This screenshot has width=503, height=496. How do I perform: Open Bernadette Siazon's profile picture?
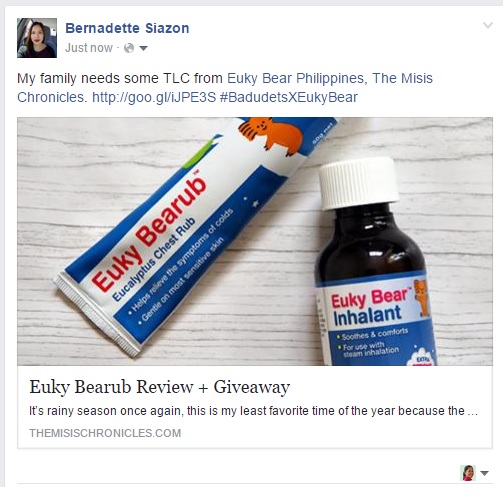[x=37, y=38]
